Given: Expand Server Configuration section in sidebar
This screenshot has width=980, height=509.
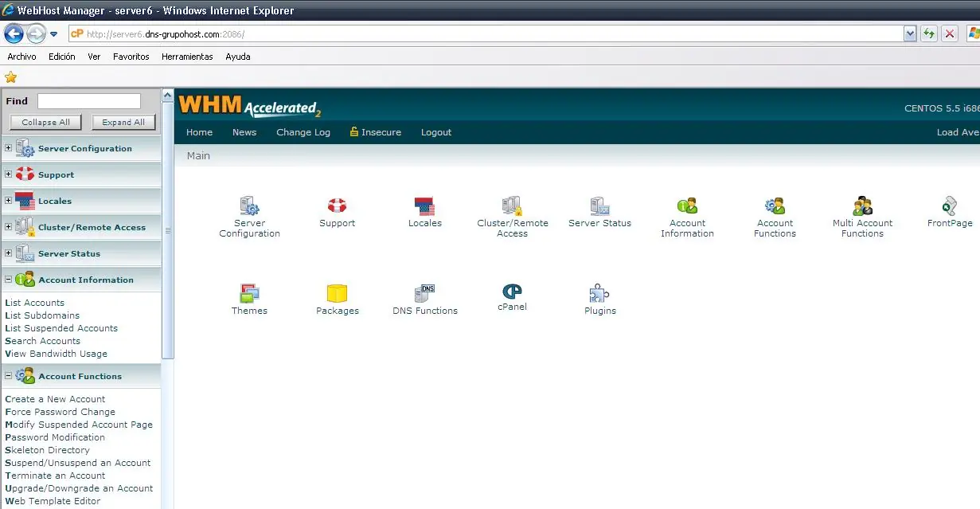Looking at the screenshot, I should coord(8,148).
